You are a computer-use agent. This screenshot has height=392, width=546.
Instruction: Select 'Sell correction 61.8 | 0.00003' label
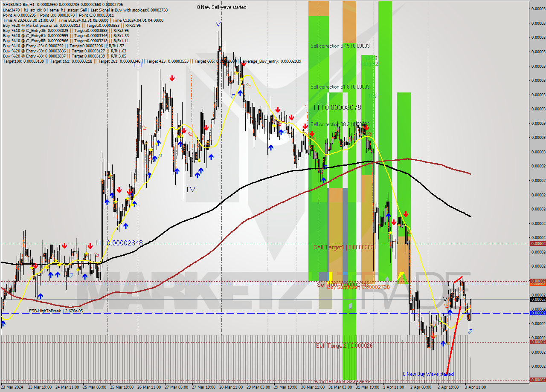pos(340,87)
